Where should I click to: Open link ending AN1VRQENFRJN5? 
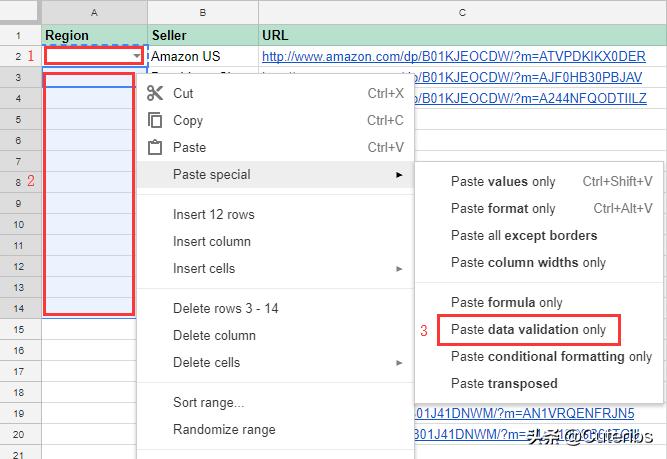[x=524, y=413]
